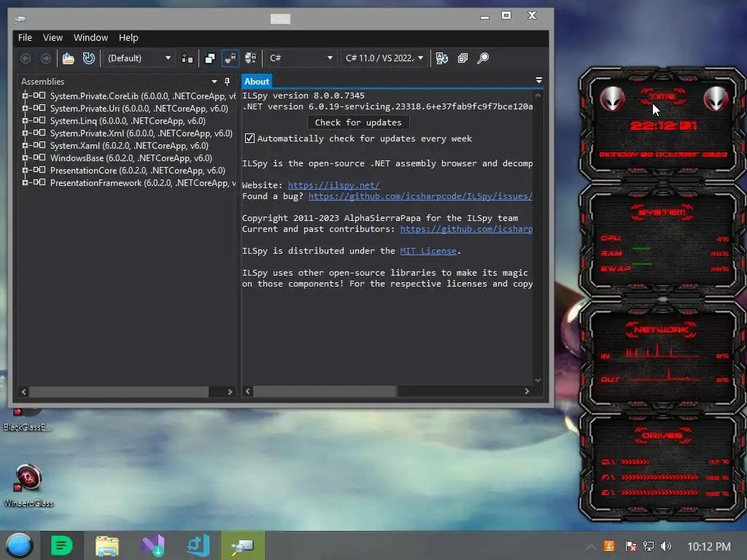Select System.Private.Xml assembly row

point(141,133)
